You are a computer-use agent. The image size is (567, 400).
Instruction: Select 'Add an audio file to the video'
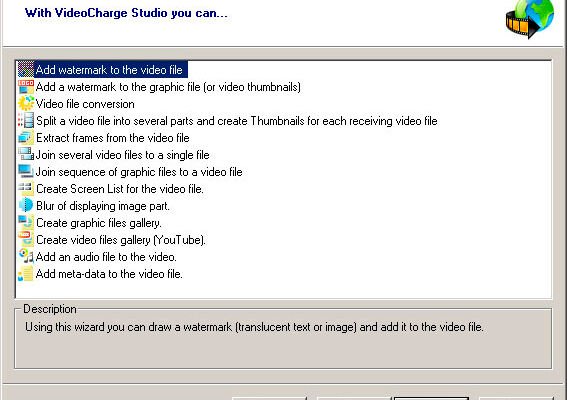(106, 257)
